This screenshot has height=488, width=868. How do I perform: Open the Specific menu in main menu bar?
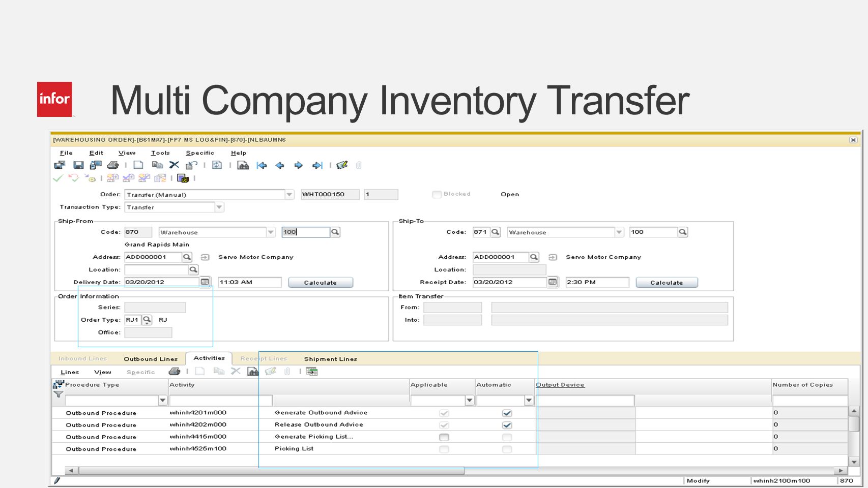tap(200, 152)
